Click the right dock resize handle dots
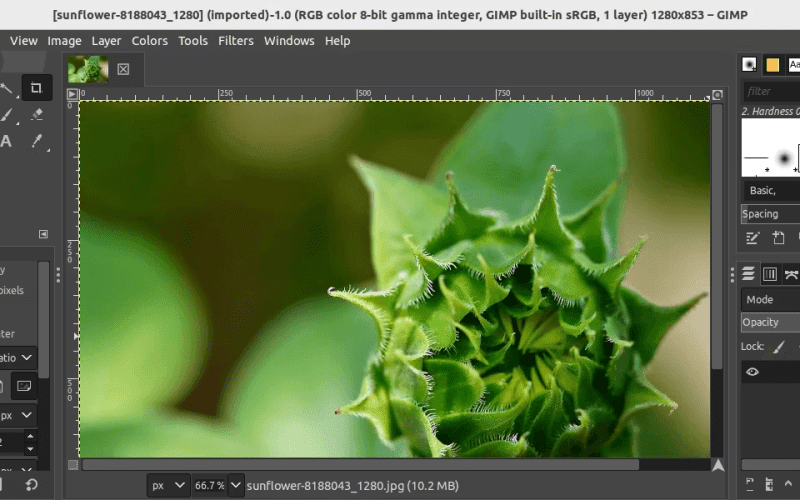The width and height of the screenshot is (800, 500). coord(732,275)
